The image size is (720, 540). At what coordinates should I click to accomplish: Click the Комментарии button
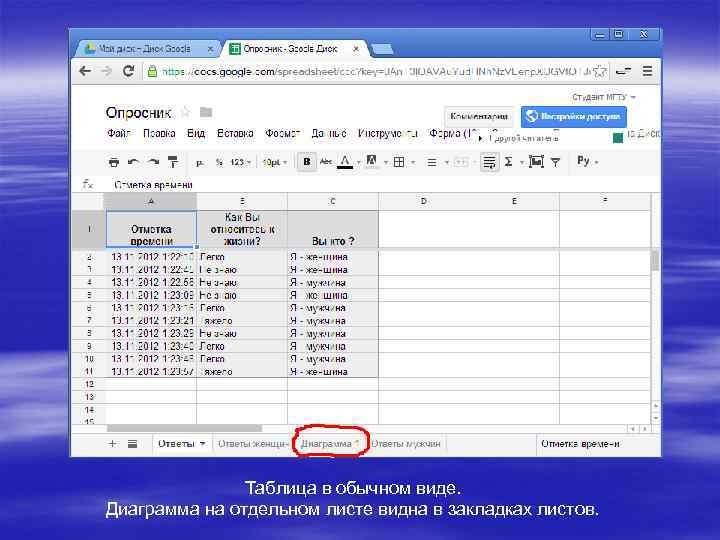(479, 116)
